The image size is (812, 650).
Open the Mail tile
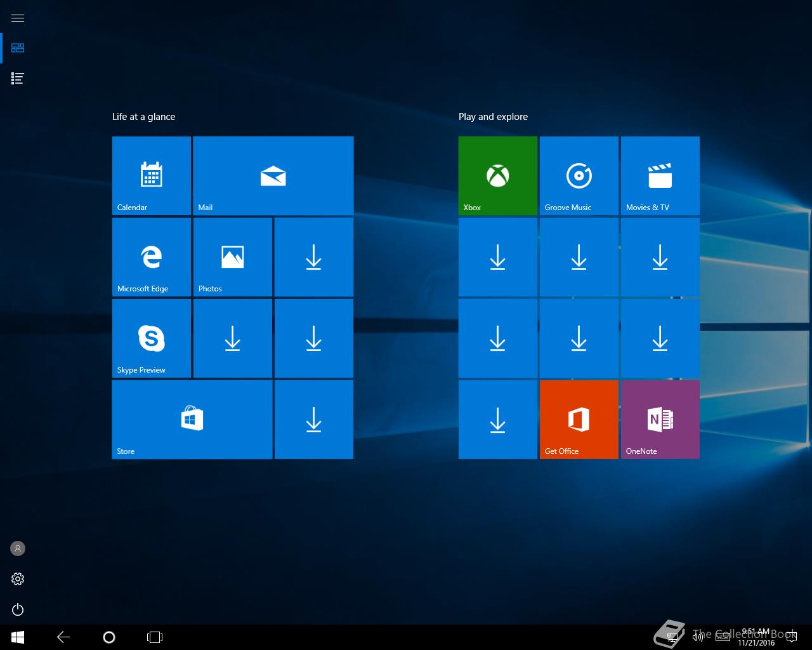(x=273, y=176)
